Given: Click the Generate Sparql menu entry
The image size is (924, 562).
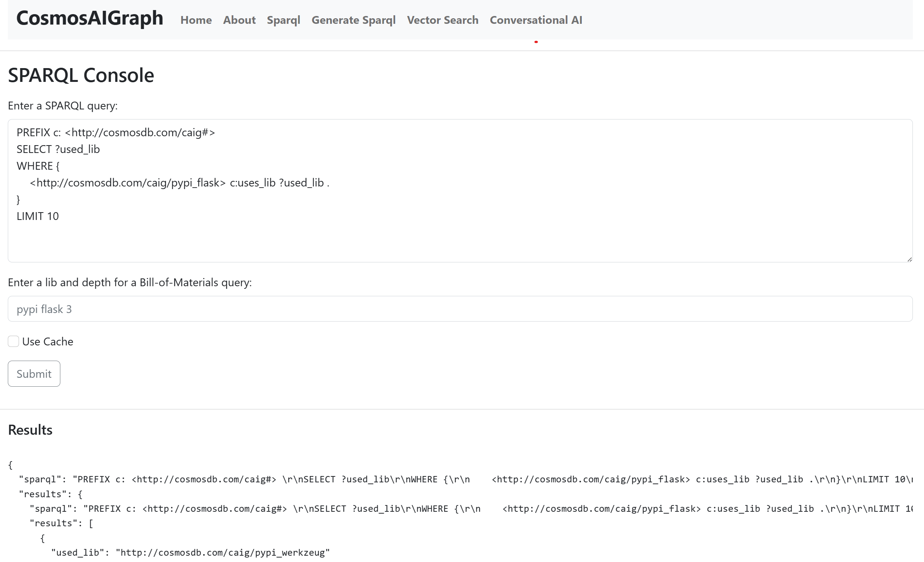Looking at the screenshot, I should 354,19.
